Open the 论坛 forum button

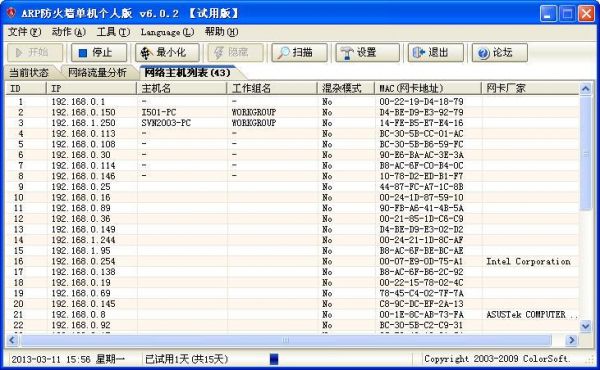[x=500, y=52]
